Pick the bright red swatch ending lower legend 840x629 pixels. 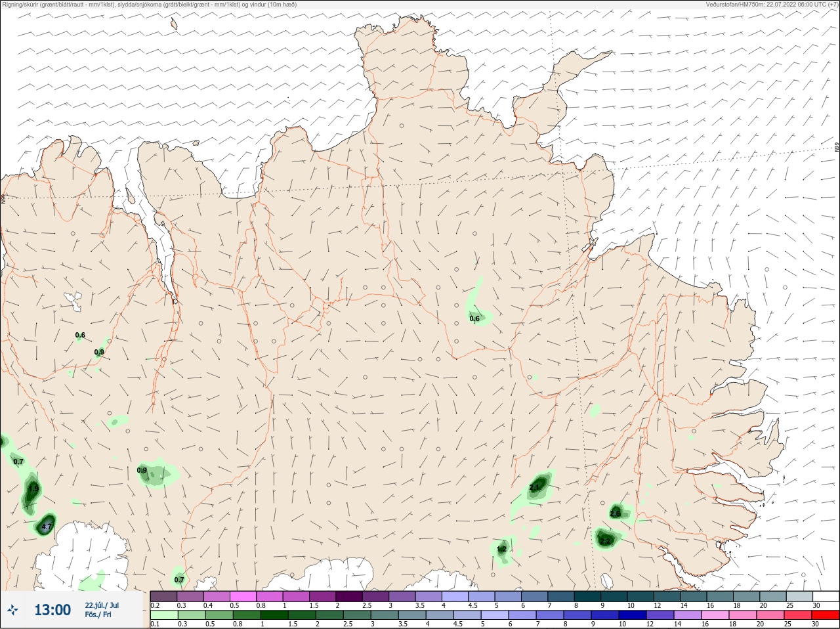click(826, 615)
